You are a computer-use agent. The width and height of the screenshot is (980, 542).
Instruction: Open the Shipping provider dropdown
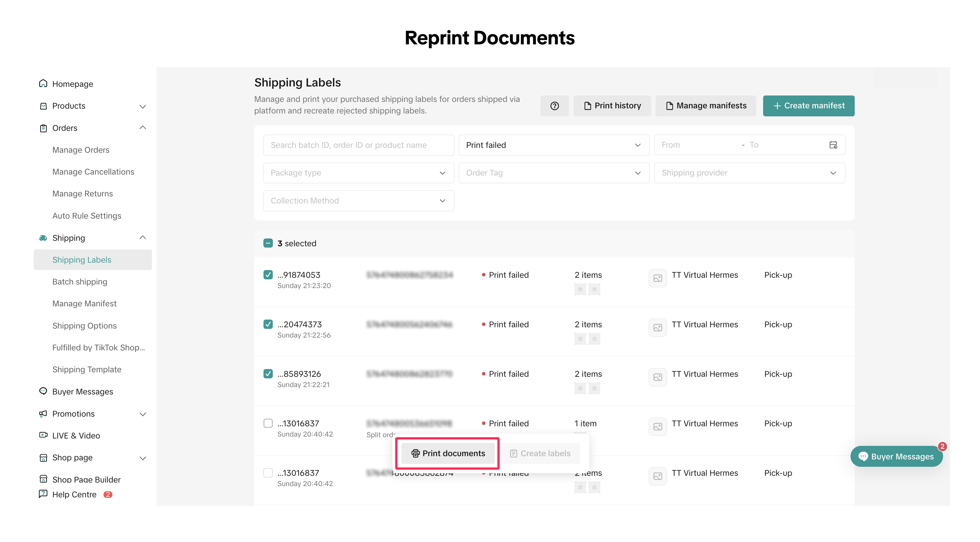point(749,173)
